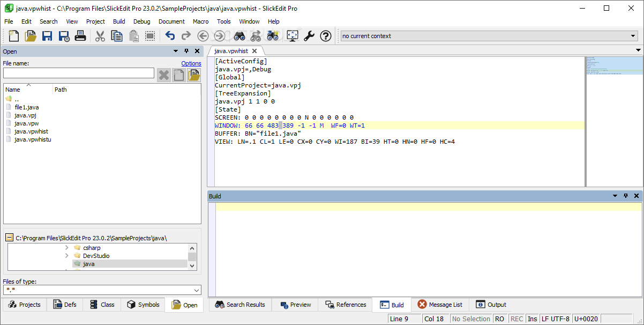This screenshot has width=644, height=325.
Task: Pin the Open tool window
Action: pos(186,51)
